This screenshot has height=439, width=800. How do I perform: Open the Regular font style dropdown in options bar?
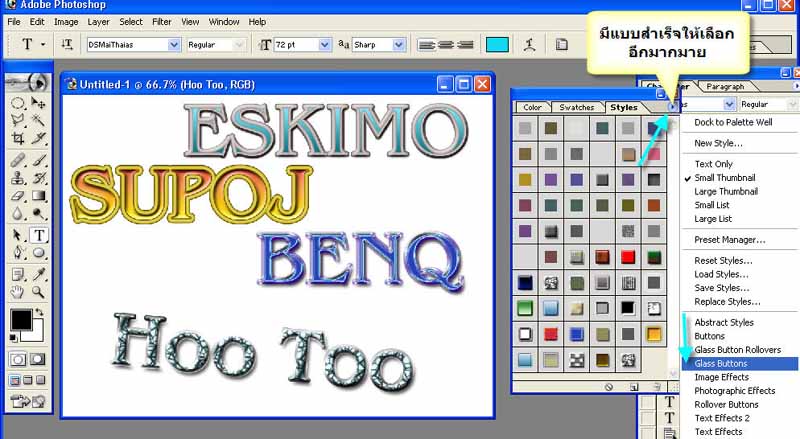239,45
